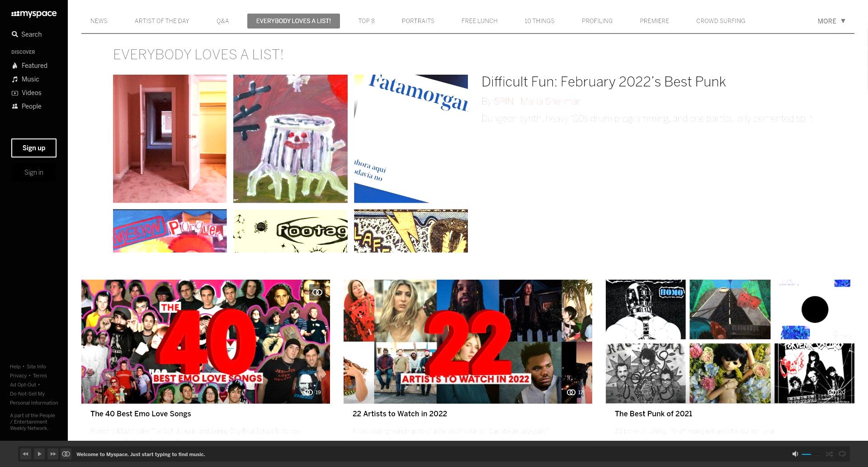
Task: Click the 22 Artists to Watch image
Action: (x=468, y=342)
